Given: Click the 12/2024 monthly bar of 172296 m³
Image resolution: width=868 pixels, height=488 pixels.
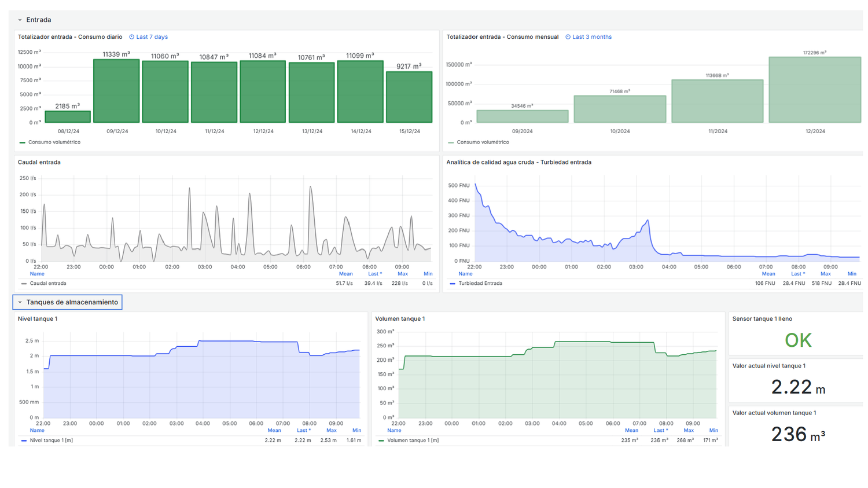Looking at the screenshot, I should coord(815,90).
